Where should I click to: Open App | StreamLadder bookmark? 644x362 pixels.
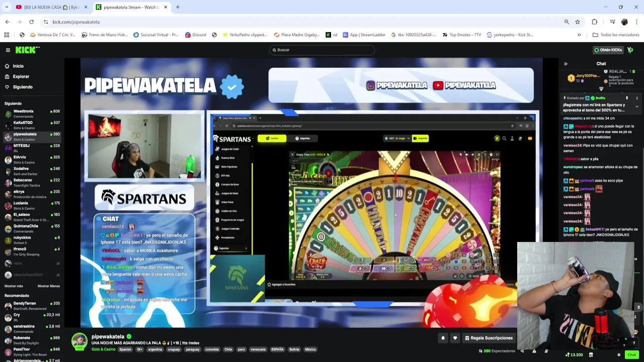tap(364, 35)
